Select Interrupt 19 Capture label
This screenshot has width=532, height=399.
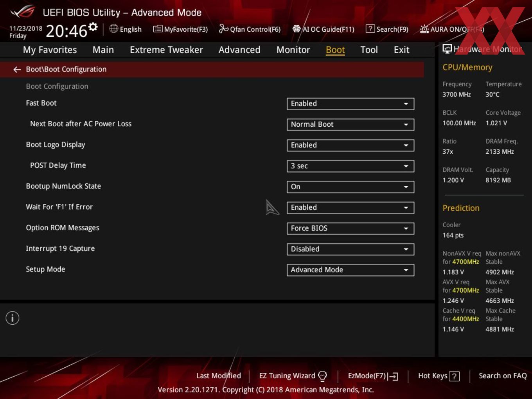pyautogui.click(x=60, y=248)
